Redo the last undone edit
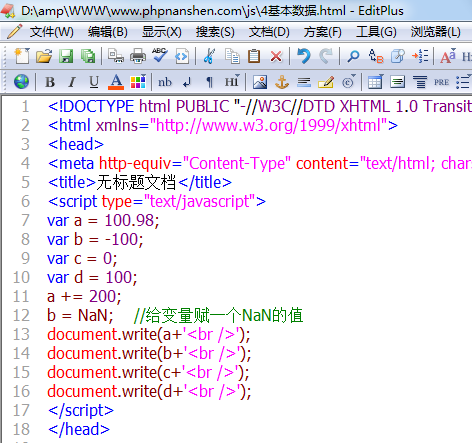 (326, 56)
